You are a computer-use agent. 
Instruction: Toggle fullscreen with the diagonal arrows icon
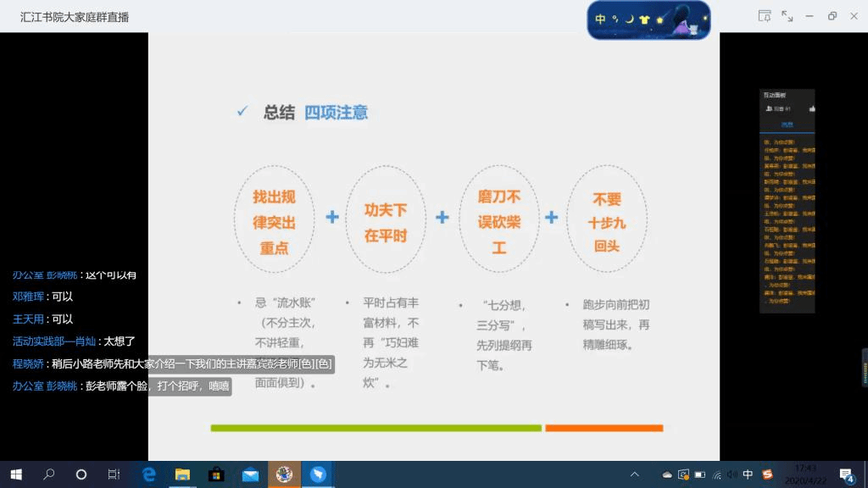tap(787, 16)
